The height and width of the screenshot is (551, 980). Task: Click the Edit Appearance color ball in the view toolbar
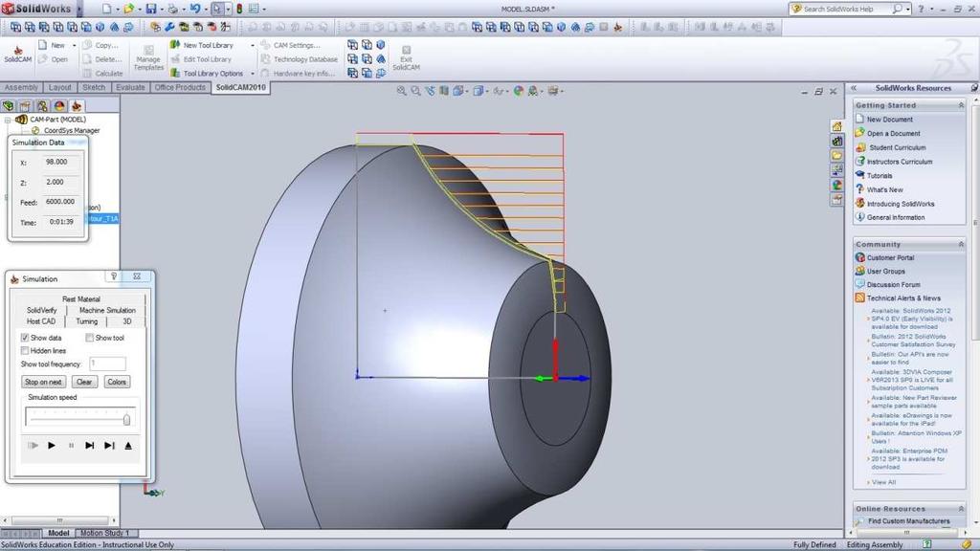click(x=518, y=91)
